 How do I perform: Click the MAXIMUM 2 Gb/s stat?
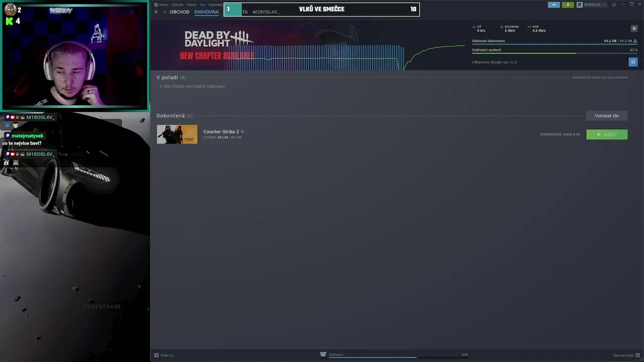click(509, 29)
